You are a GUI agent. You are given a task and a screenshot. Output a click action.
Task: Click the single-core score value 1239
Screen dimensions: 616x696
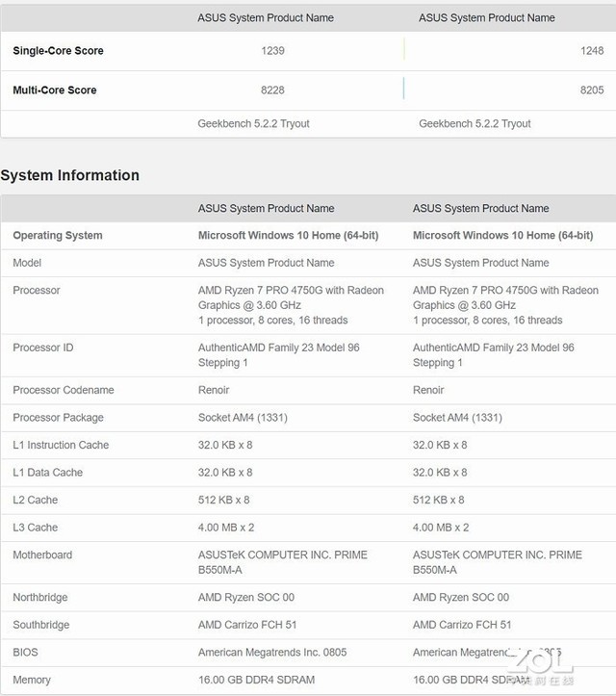[272, 51]
